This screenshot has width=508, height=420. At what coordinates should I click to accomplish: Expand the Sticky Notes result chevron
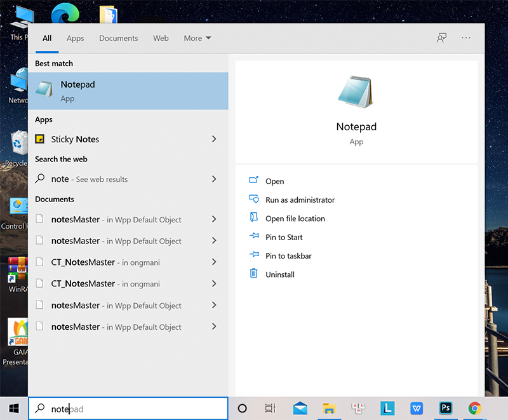[x=215, y=139]
